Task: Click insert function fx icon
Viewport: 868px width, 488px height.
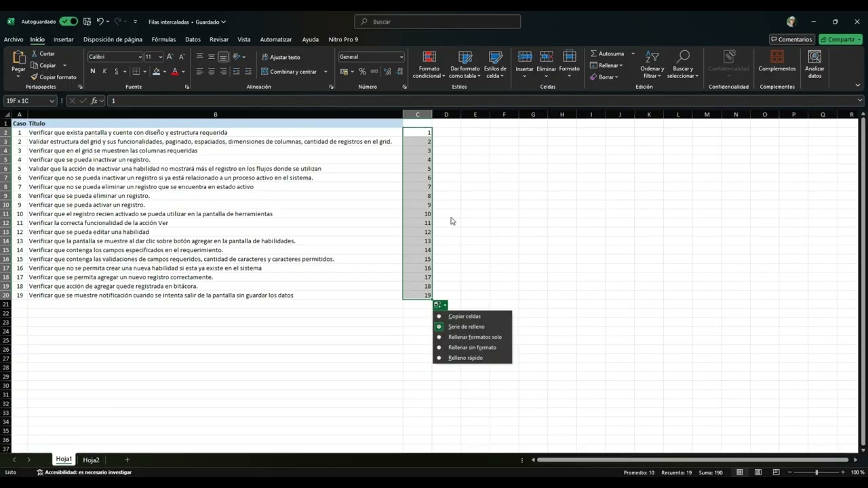Action: point(94,101)
